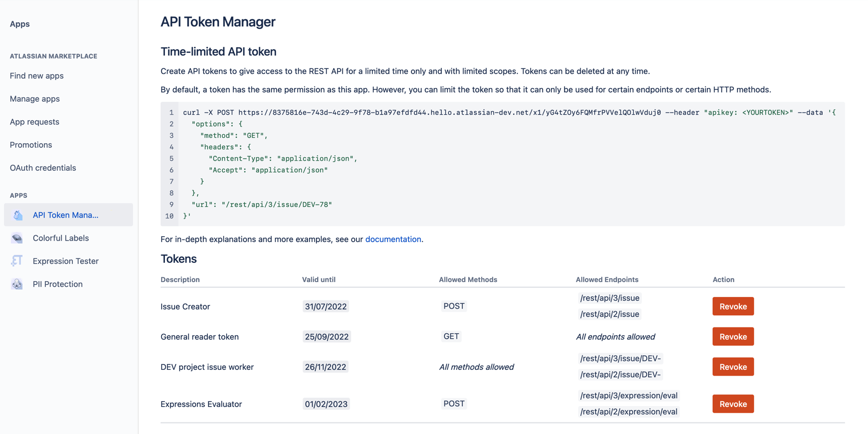
Task: Click the 31/07/2022 date tag
Action: (x=326, y=307)
